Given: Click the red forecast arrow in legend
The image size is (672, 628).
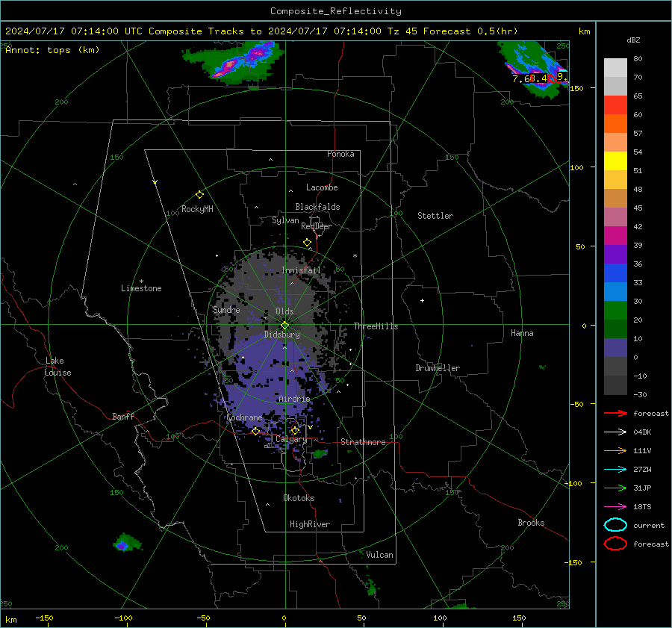Looking at the screenshot, I should coord(615,413).
